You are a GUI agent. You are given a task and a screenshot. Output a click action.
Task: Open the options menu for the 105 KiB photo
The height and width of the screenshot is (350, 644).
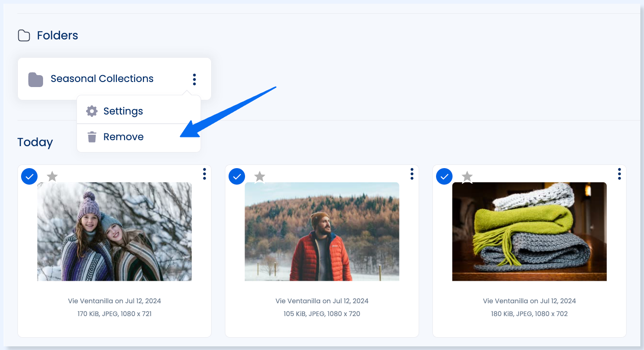412,174
